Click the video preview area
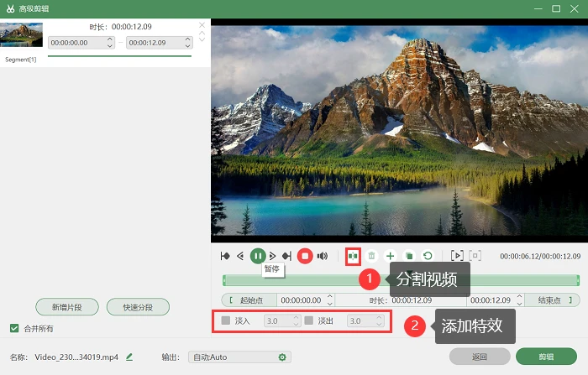The image size is (588, 375). click(x=399, y=130)
